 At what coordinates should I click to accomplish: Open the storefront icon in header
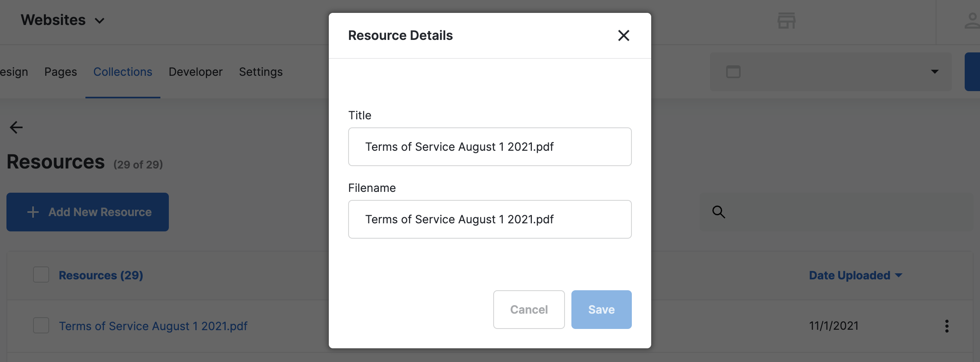(x=786, y=21)
